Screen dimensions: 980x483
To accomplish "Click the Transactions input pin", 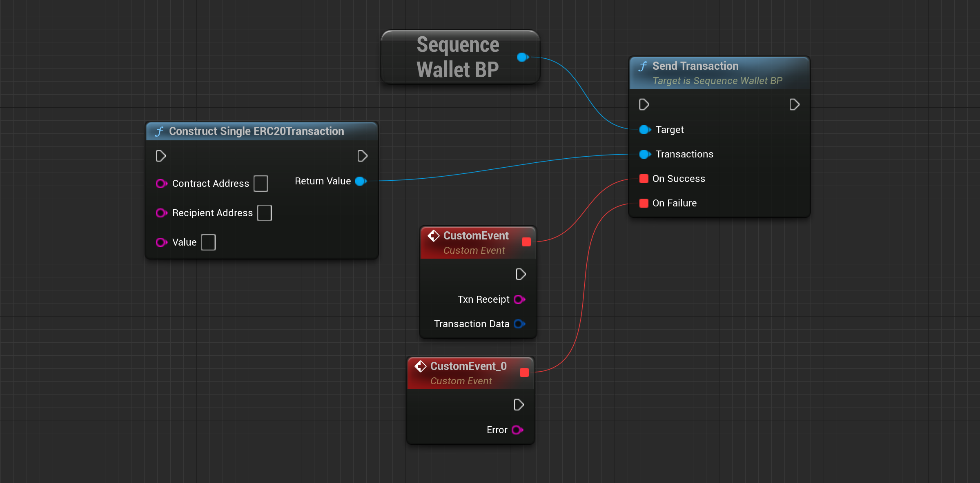I will (645, 154).
